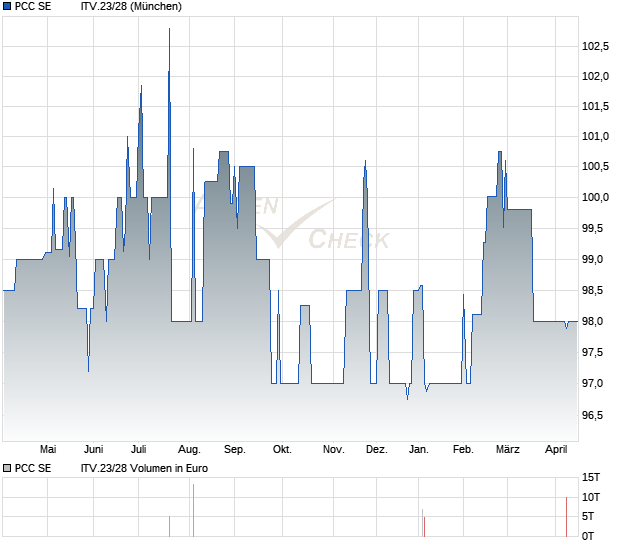Image resolution: width=620 pixels, height=546 pixels.
Task: Select the 'Sep.' month label on axis
Action: tap(235, 449)
